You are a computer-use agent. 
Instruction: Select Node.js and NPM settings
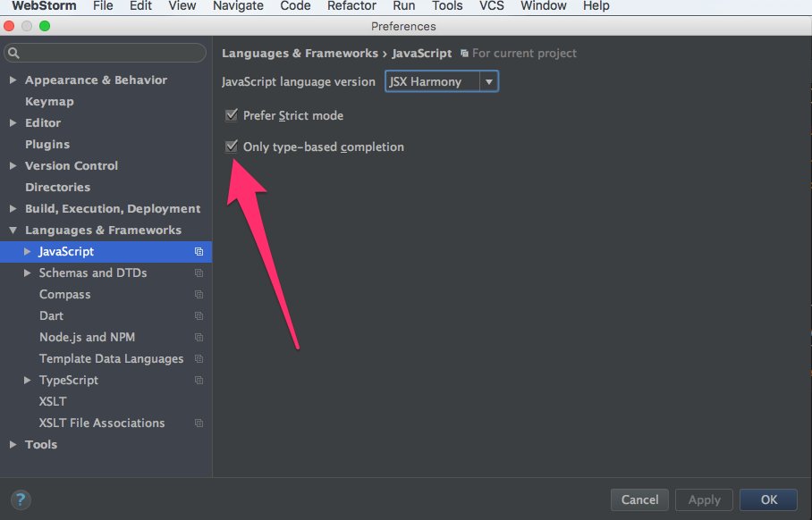(87, 338)
